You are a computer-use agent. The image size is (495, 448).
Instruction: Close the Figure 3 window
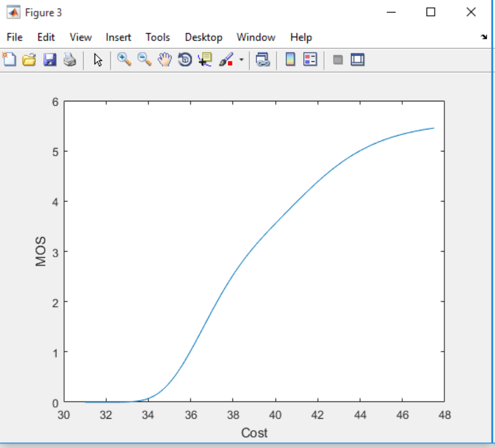471,12
